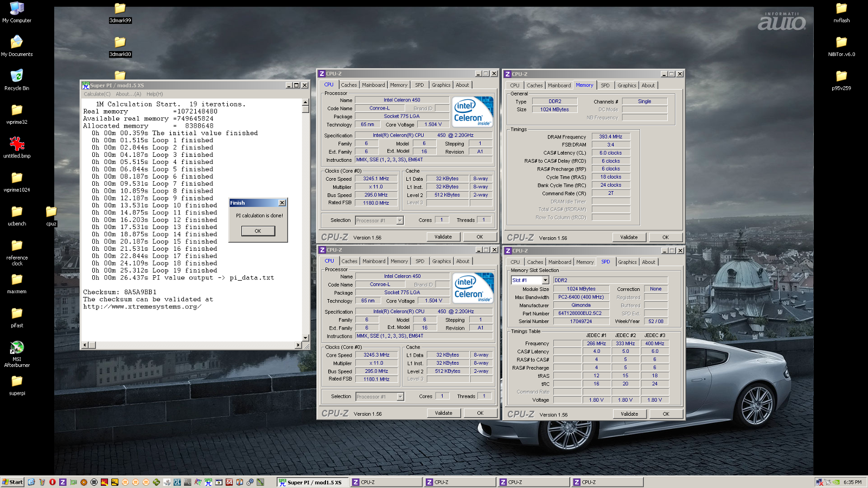Open Graphics tab in the CPU-Z SPD window
The height and width of the screenshot is (488, 868).
(x=628, y=262)
